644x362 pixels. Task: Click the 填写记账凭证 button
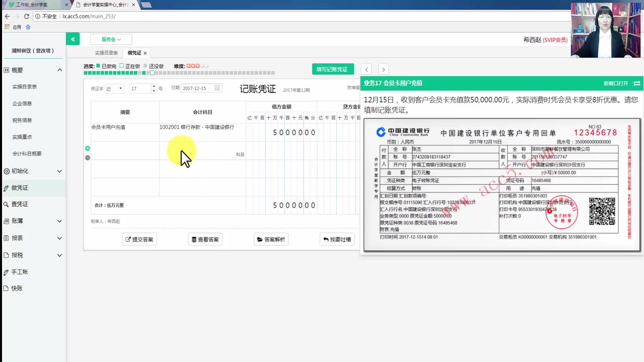332,69
